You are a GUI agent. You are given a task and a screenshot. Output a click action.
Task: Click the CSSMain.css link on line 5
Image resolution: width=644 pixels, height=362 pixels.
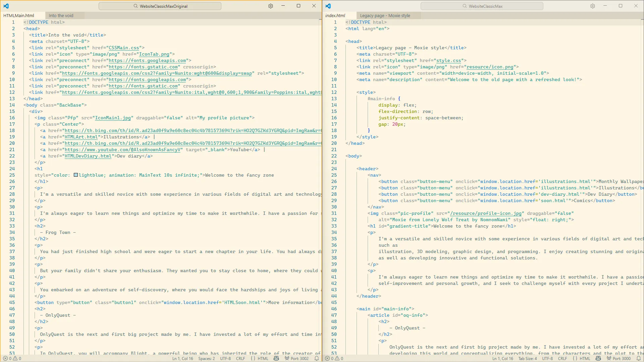click(x=123, y=48)
